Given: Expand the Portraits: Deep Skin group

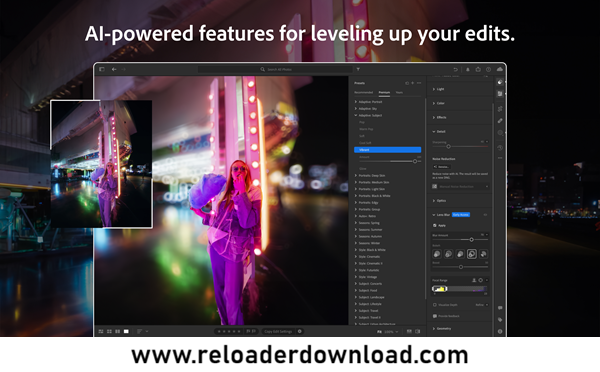Looking at the screenshot, I should (370, 176).
